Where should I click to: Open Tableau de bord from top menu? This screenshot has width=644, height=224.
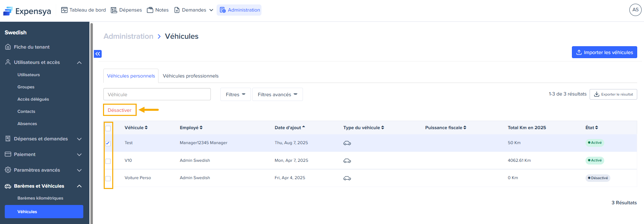tap(83, 10)
